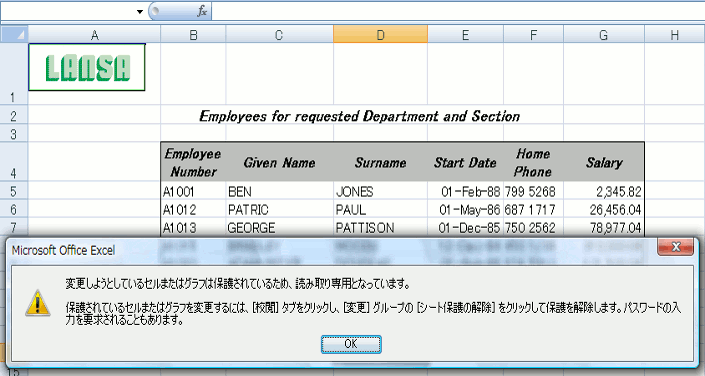
Task: Click the salary 78,977.04 cell
Action: tap(604, 228)
